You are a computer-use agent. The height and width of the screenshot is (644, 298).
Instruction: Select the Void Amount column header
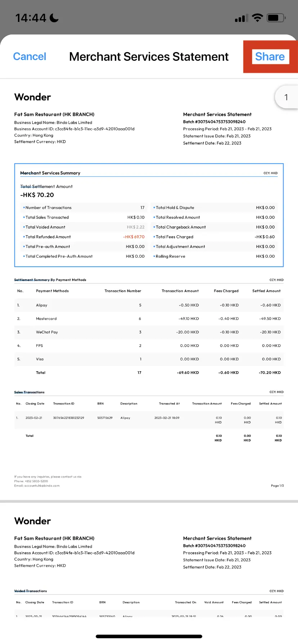[214, 602]
